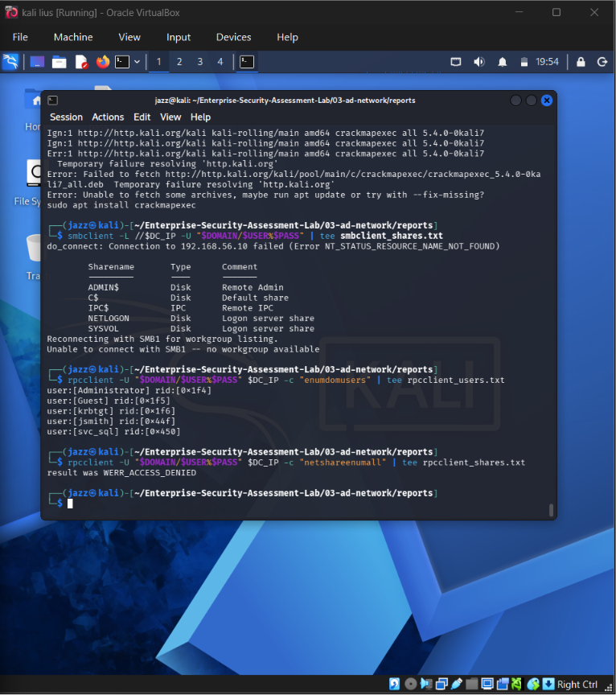Click the show desktop icon in Kali panel
616x695 pixels.
37,62
